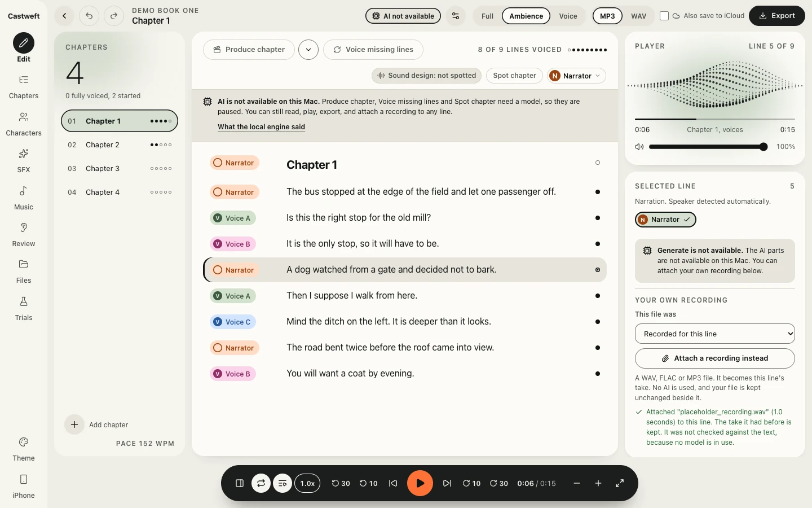Toggle the playlist queue button in player bar
The width and height of the screenshot is (812, 508).
[283, 483]
